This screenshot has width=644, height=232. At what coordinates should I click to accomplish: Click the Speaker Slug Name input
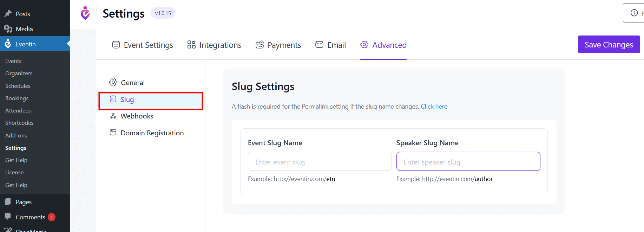coord(468,162)
